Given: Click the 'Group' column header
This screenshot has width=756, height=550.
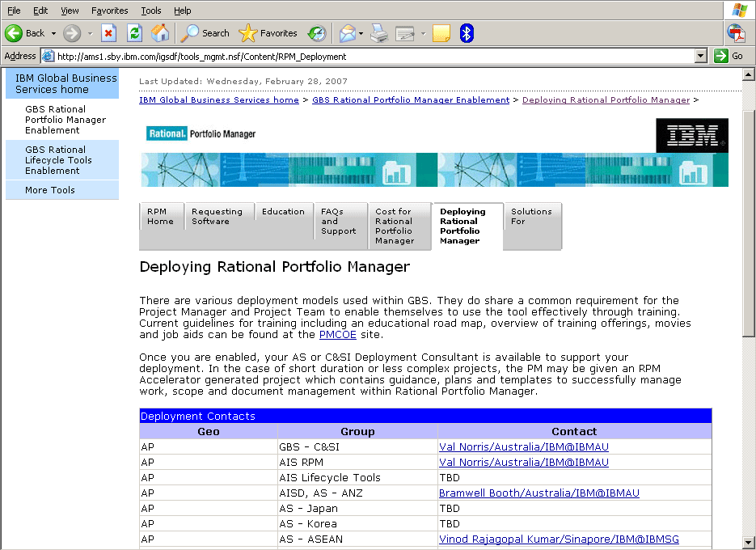Looking at the screenshot, I should [357, 431].
